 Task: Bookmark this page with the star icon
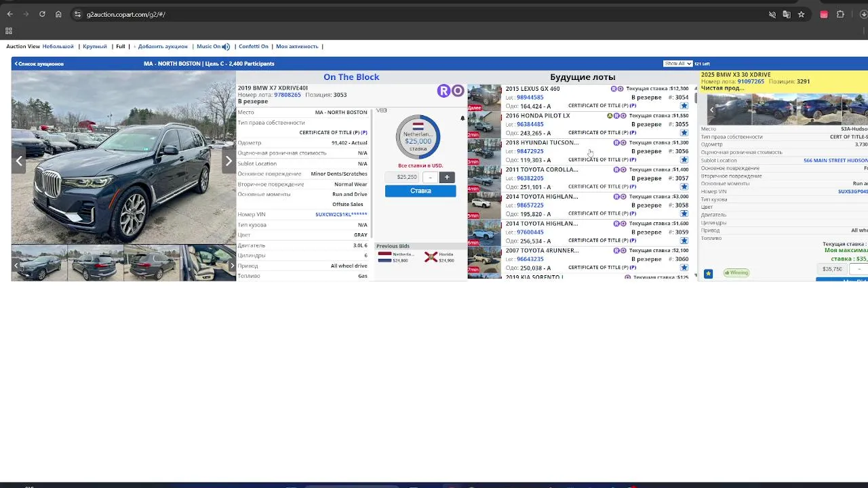coord(801,14)
